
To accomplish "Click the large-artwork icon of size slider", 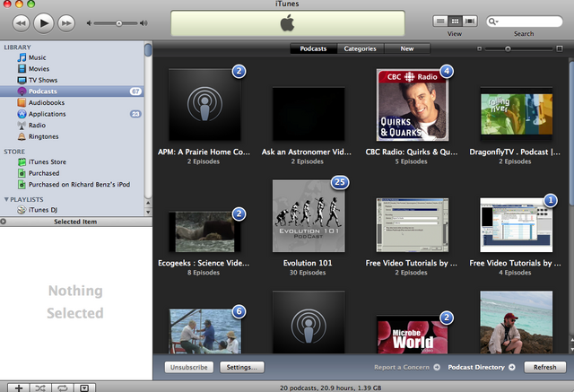I will (560, 48).
